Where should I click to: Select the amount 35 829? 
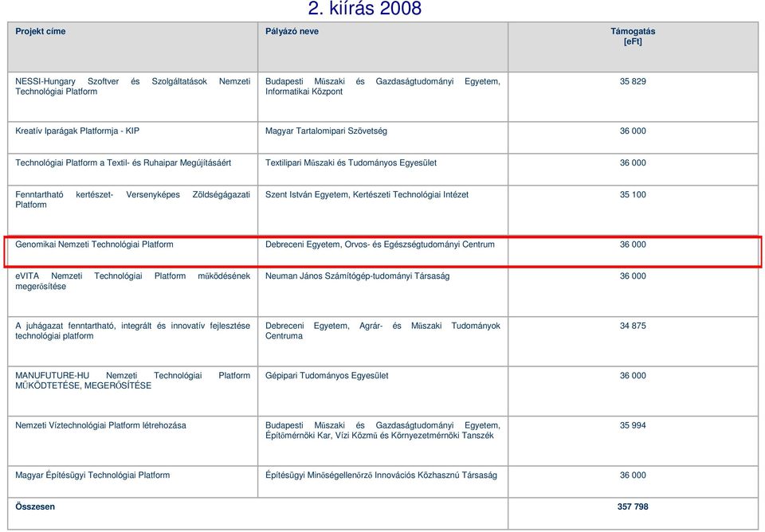click(x=633, y=81)
